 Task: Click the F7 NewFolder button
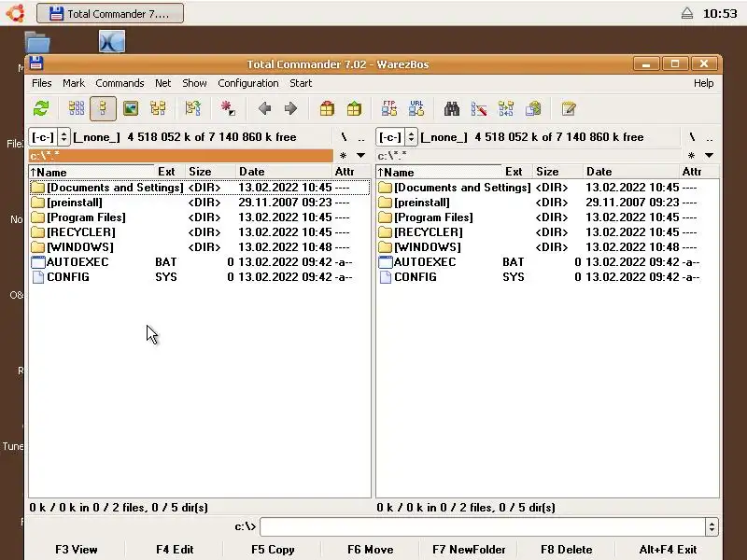(469, 550)
